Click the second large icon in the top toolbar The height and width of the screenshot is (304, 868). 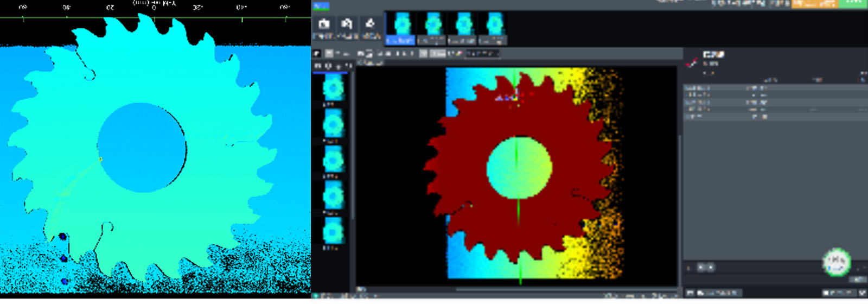pyautogui.click(x=347, y=24)
